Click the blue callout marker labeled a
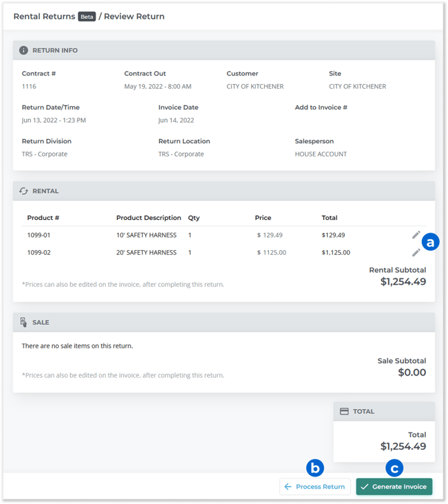Screen dimensions: 448x504 tap(429, 242)
